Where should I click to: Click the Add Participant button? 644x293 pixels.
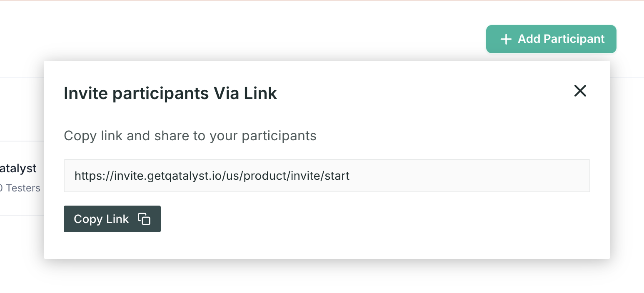[x=551, y=39]
